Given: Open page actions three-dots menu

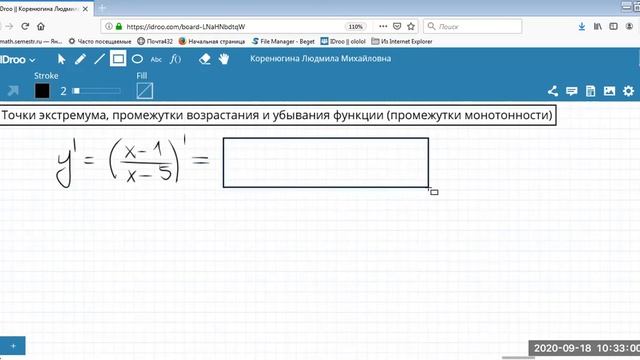Looking at the screenshot, I should point(383,26).
